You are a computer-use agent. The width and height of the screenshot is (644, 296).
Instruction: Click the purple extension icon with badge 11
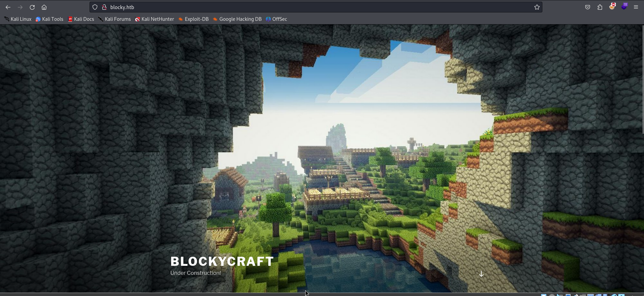[x=624, y=6]
